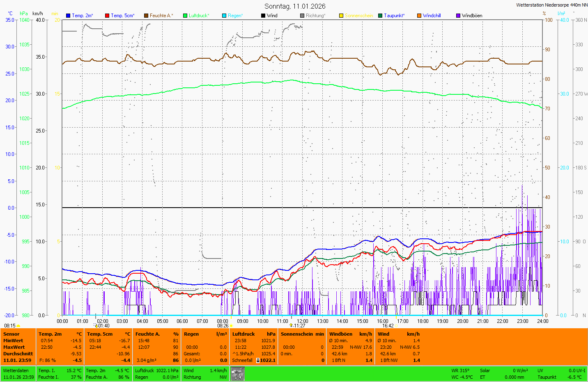
Task: Click the snowfall weather condition icon
Action: pos(238,374)
